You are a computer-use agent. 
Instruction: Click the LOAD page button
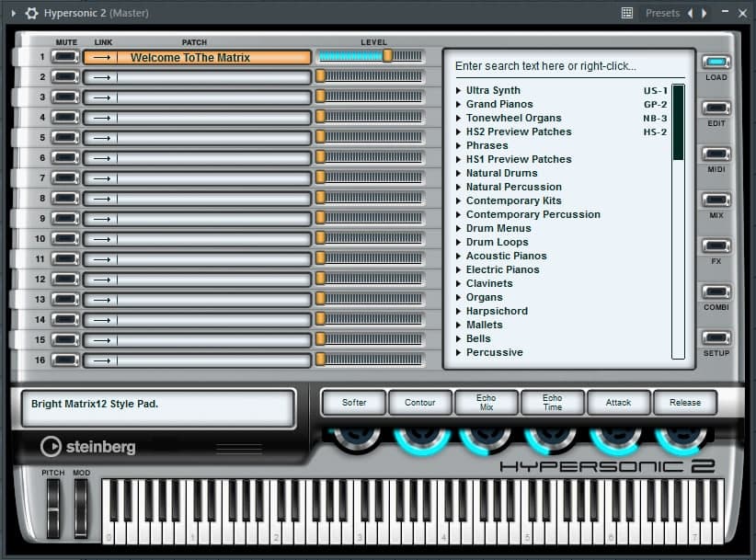click(716, 63)
